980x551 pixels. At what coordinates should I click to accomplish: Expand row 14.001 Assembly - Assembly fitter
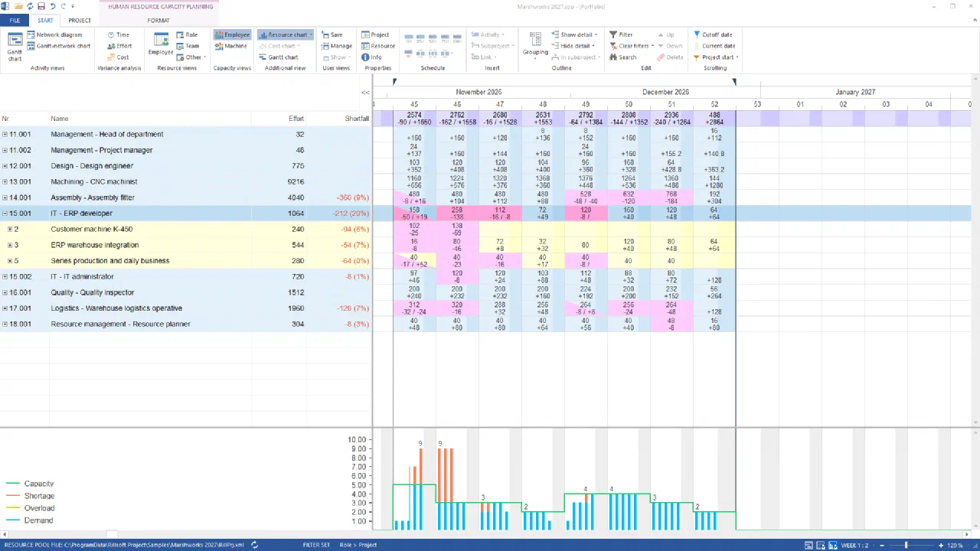[5, 197]
